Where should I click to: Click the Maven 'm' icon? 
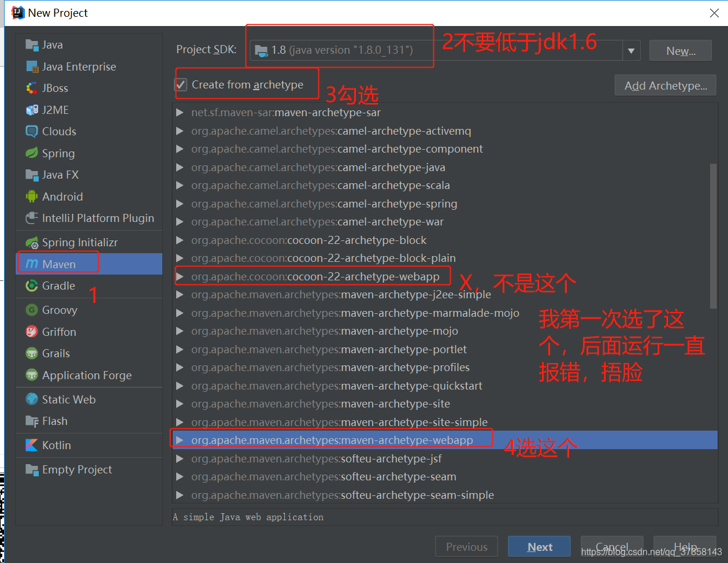click(x=32, y=264)
